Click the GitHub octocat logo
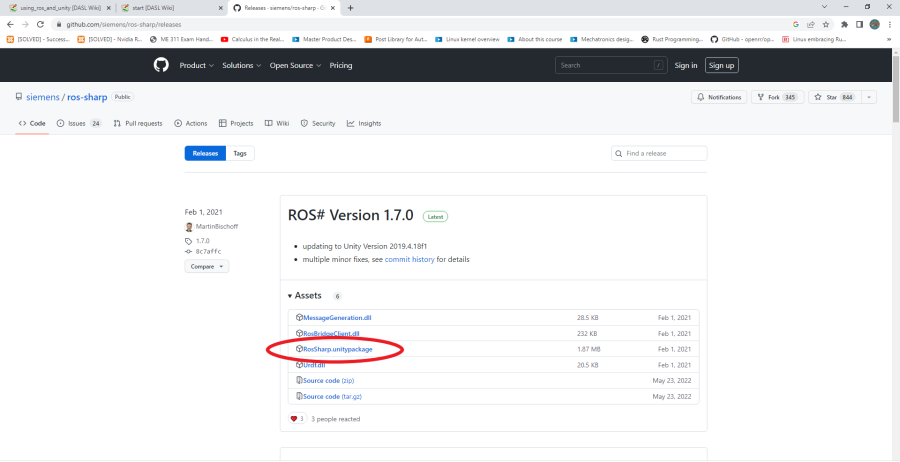 pos(161,65)
